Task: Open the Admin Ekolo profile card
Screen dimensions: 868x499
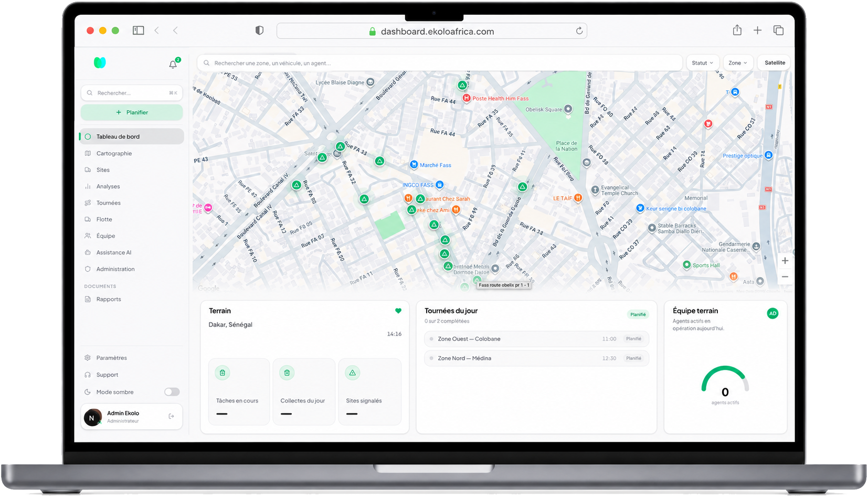Action: pyautogui.click(x=132, y=417)
